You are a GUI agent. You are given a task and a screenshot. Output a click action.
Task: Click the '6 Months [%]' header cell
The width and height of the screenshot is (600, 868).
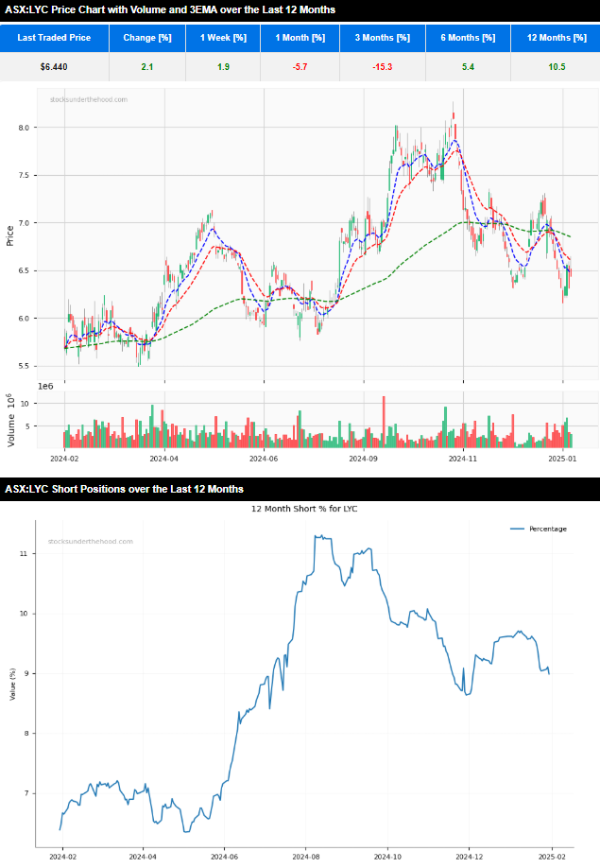point(468,38)
